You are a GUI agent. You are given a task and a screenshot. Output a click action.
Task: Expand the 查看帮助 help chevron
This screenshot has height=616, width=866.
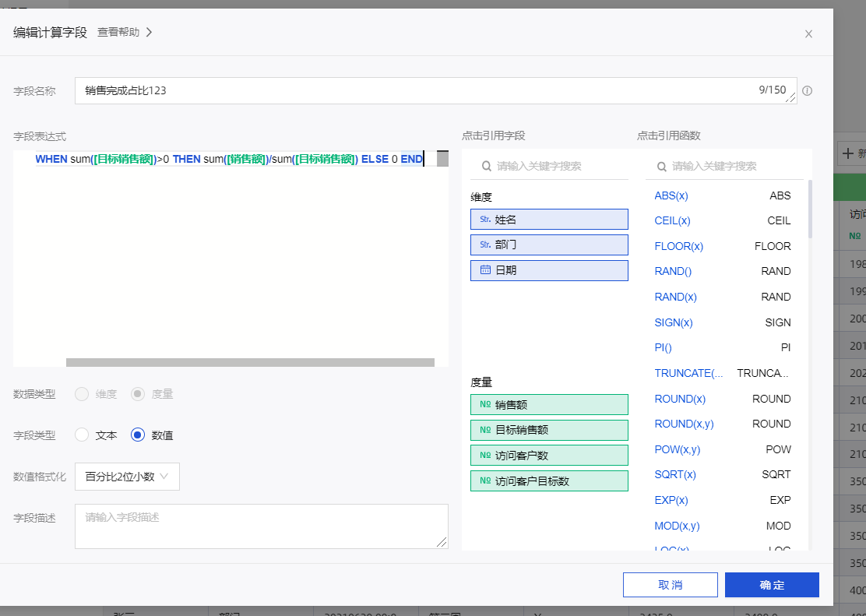point(149,33)
